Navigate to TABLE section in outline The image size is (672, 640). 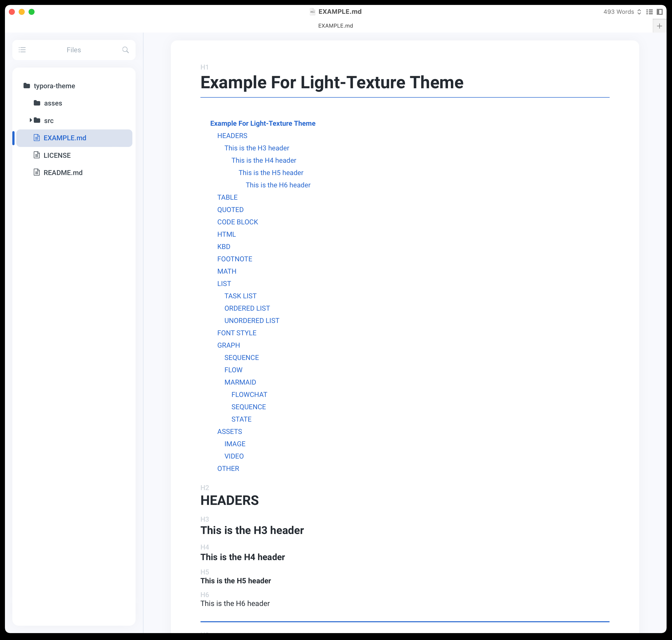click(x=227, y=197)
